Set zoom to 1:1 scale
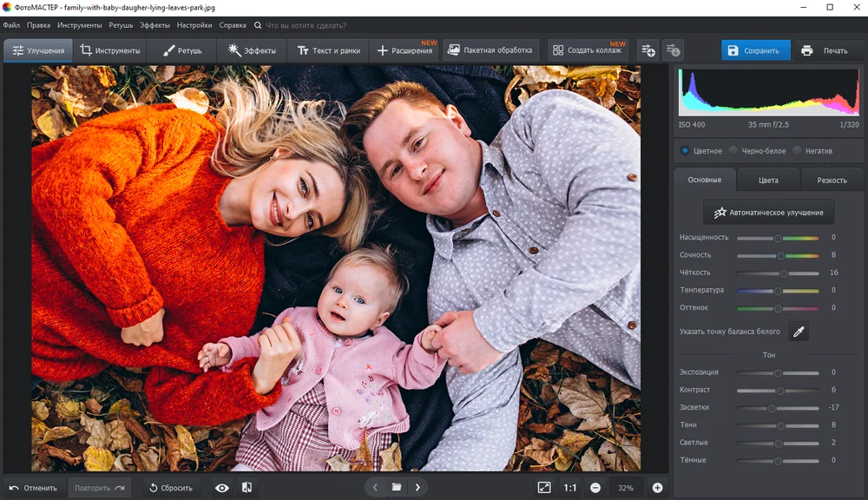Image resolution: width=868 pixels, height=500 pixels. click(569, 488)
